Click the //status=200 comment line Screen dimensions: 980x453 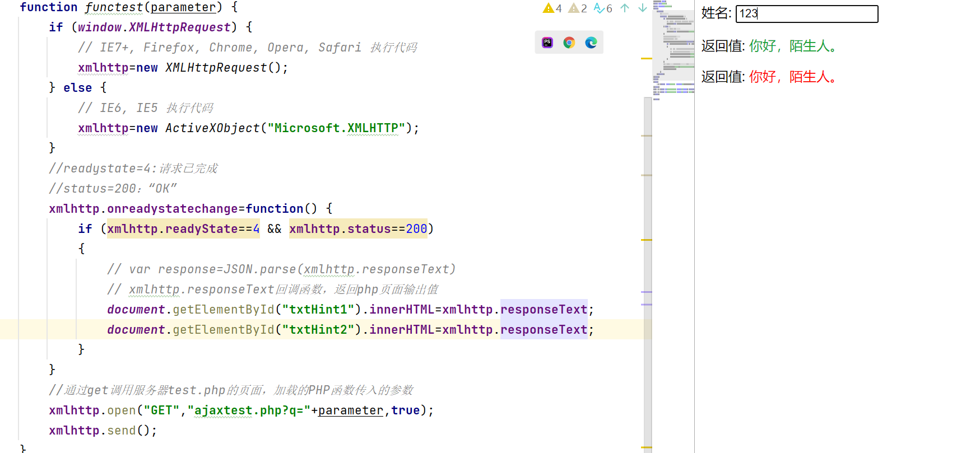(x=113, y=189)
